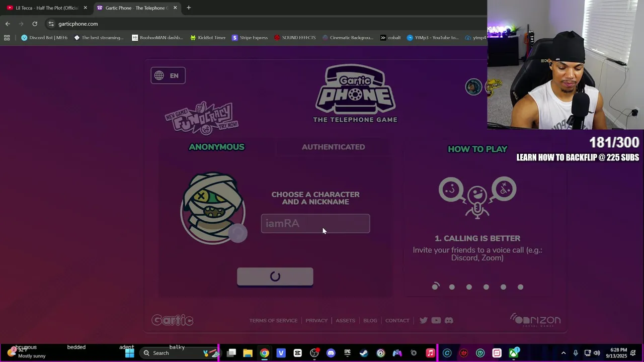Screen dimensions: 644x362
Task: Open the Discord Bot MEE6 bookmark
Action: pyautogui.click(x=44, y=38)
